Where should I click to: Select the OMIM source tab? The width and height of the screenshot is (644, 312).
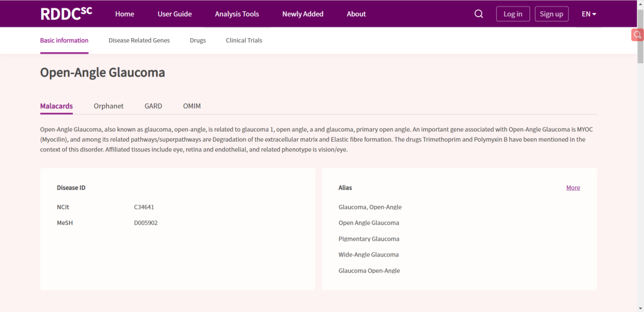pyautogui.click(x=192, y=106)
